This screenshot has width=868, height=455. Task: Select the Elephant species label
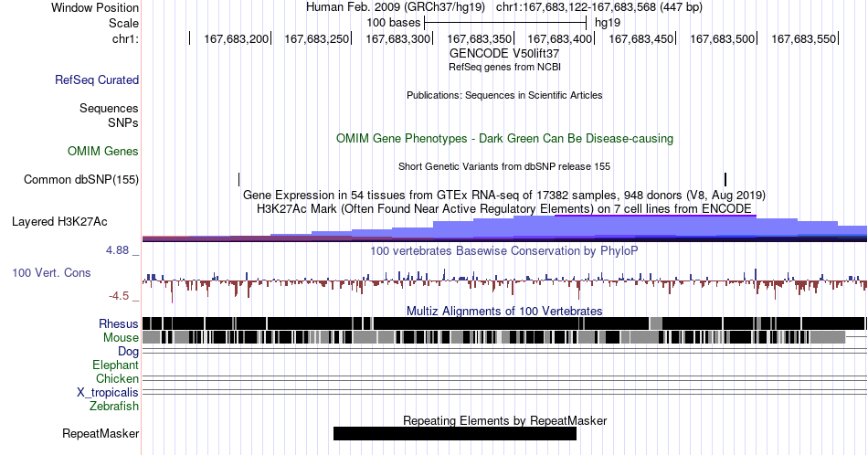tap(115, 365)
